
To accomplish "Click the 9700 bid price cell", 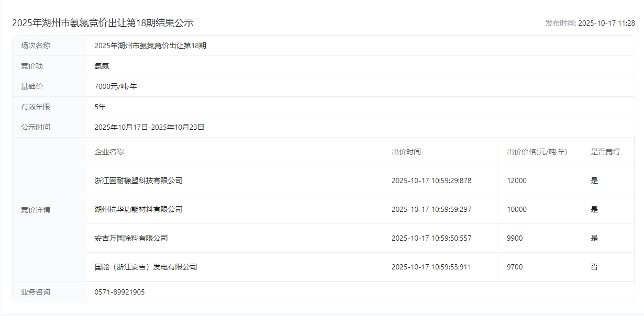I will click(515, 267).
